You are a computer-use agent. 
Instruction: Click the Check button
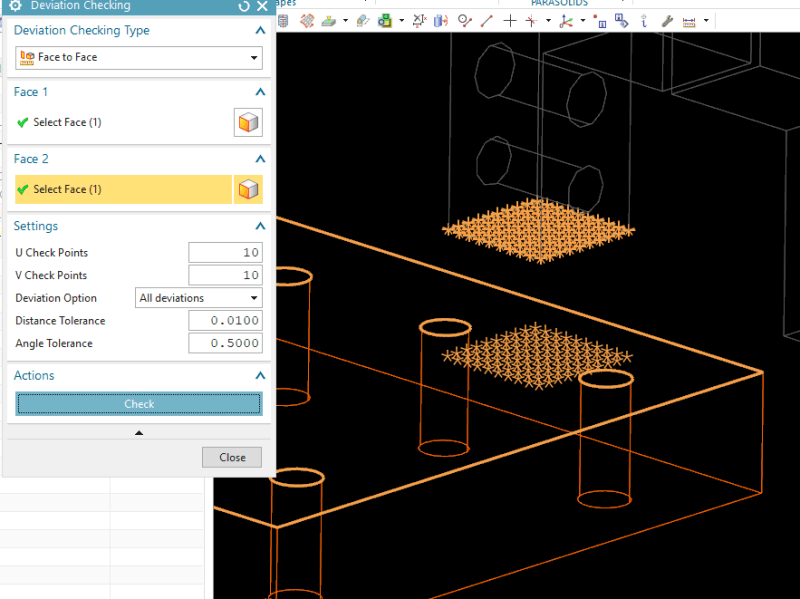pos(139,404)
